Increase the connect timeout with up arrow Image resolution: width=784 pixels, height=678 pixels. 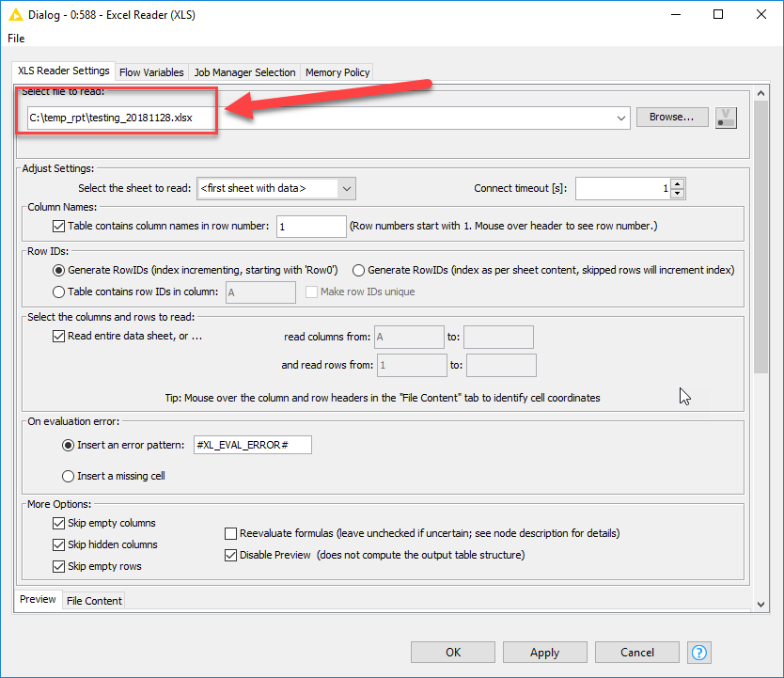678,183
